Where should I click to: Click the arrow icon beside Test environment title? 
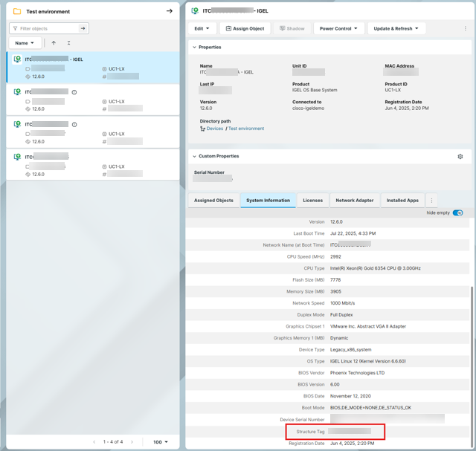[x=170, y=11]
